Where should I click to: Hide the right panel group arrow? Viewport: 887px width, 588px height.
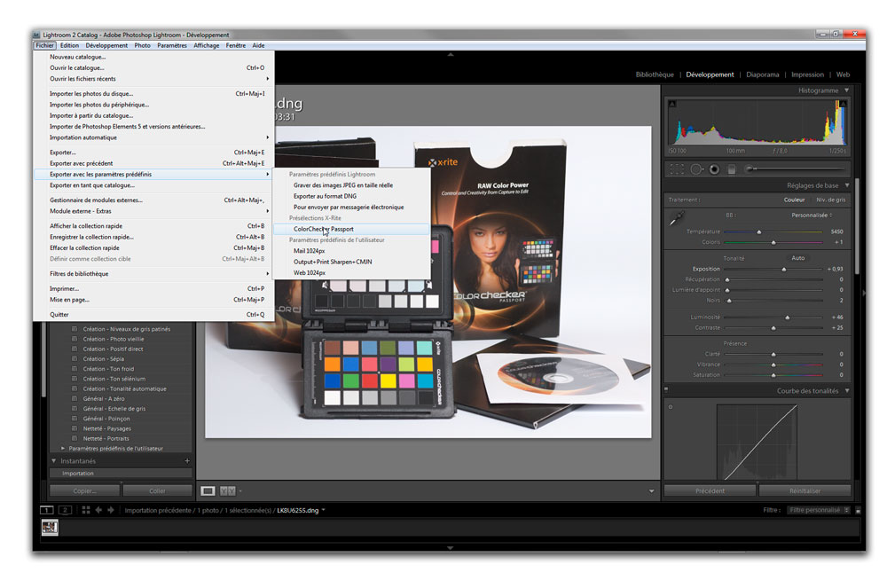pos(863,293)
